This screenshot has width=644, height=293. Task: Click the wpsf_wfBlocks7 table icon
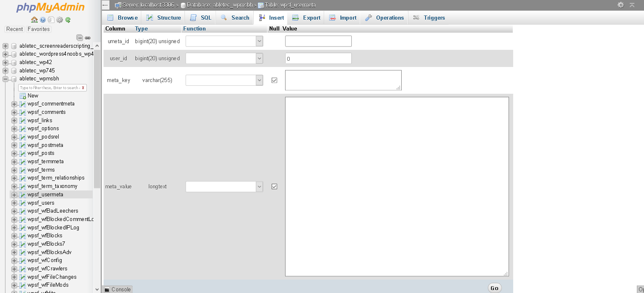pos(23,244)
